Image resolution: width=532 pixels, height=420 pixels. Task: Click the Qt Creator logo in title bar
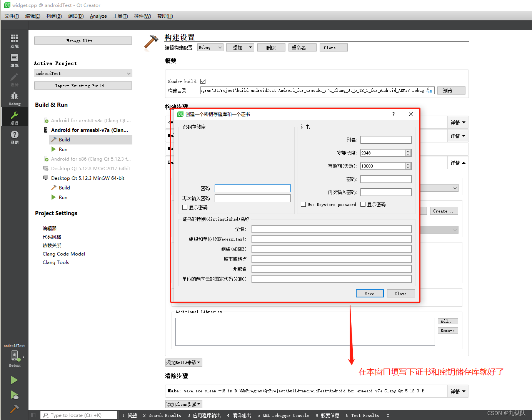[7, 5]
